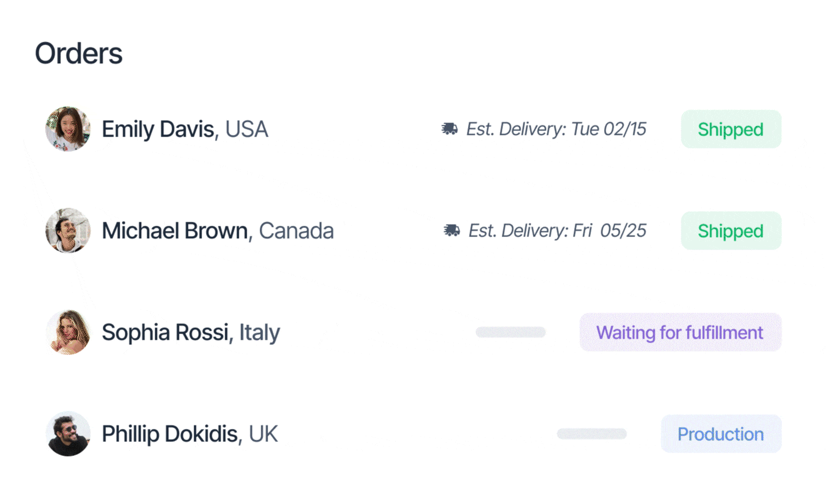Click the Orders heading
Screen dimensions: 827x504
(x=78, y=54)
